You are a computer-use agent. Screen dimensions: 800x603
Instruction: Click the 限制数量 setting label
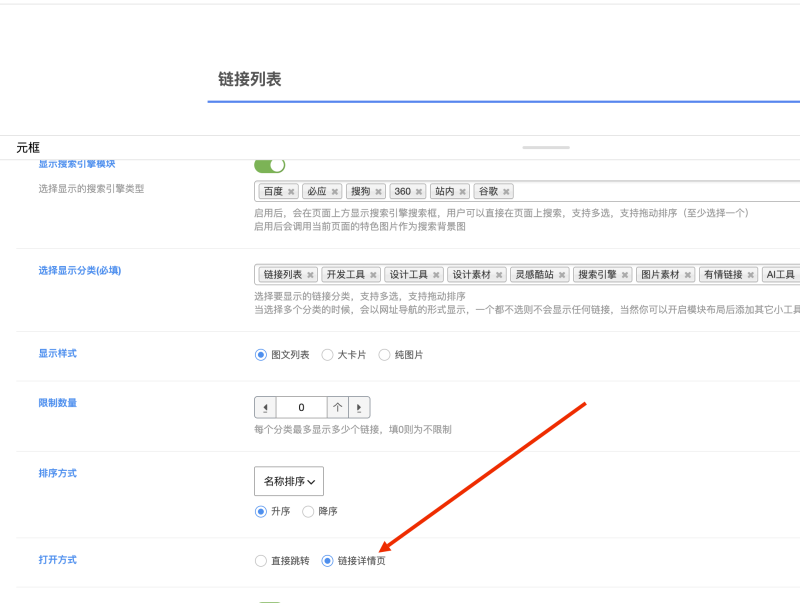[x=58, y=403]
